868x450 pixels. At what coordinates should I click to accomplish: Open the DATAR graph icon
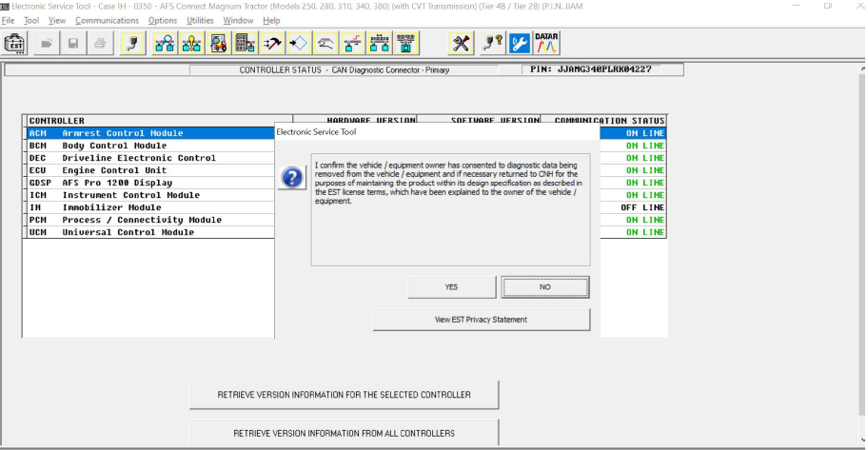[x=546, y=43]
